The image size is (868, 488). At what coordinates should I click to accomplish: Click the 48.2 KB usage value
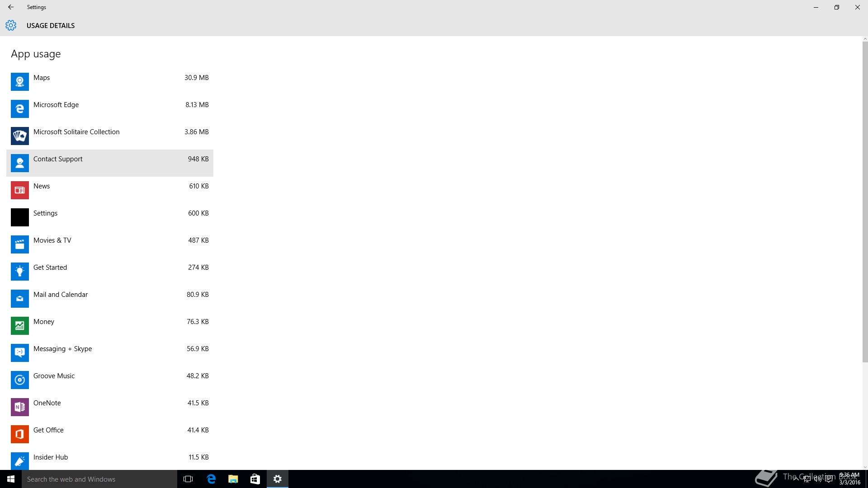click(198, 376)
